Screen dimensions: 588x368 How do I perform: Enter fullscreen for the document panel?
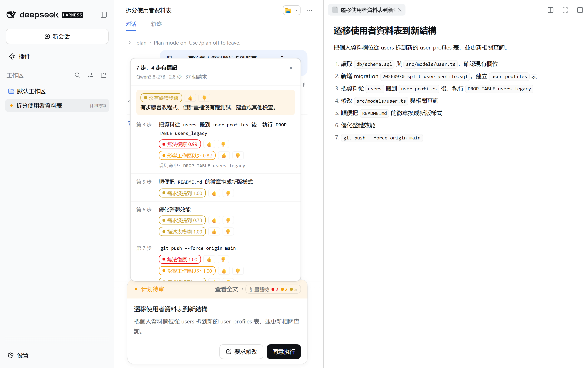565,10
